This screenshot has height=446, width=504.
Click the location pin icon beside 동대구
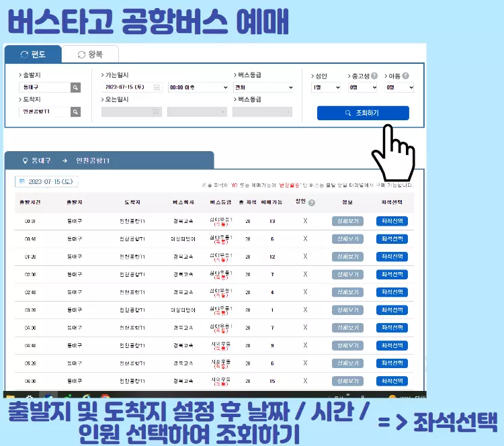[25, 161]
